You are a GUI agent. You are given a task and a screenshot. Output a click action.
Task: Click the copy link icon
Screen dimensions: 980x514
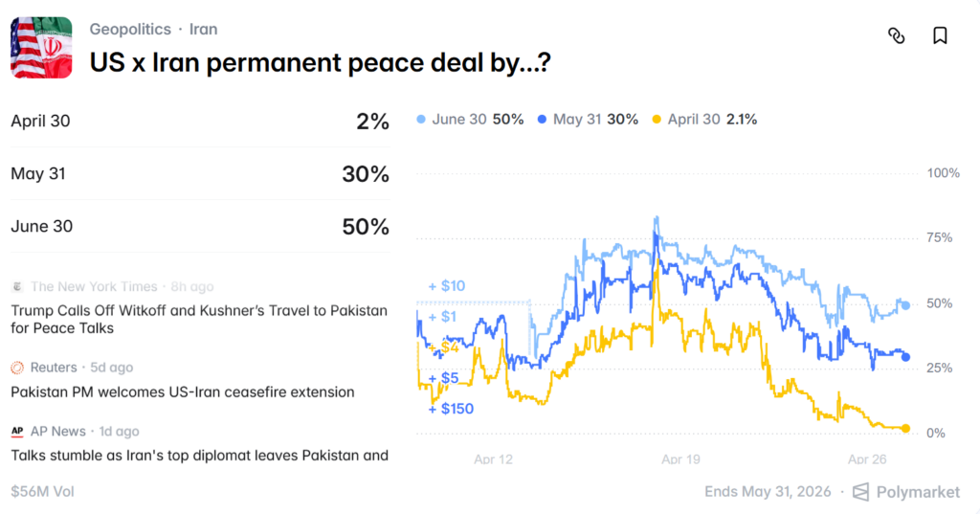pos(897,35)
